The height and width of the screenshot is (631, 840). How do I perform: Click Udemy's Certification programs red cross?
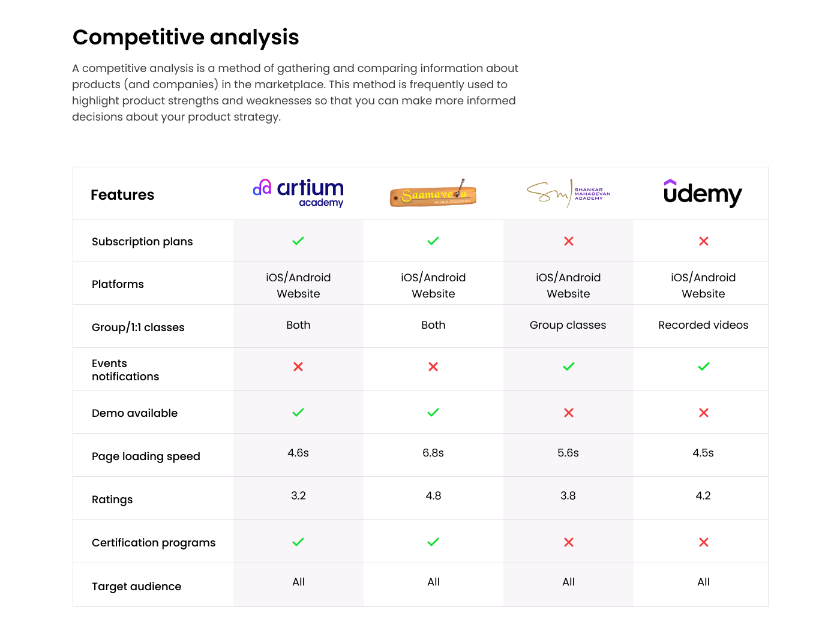[704, 542]
